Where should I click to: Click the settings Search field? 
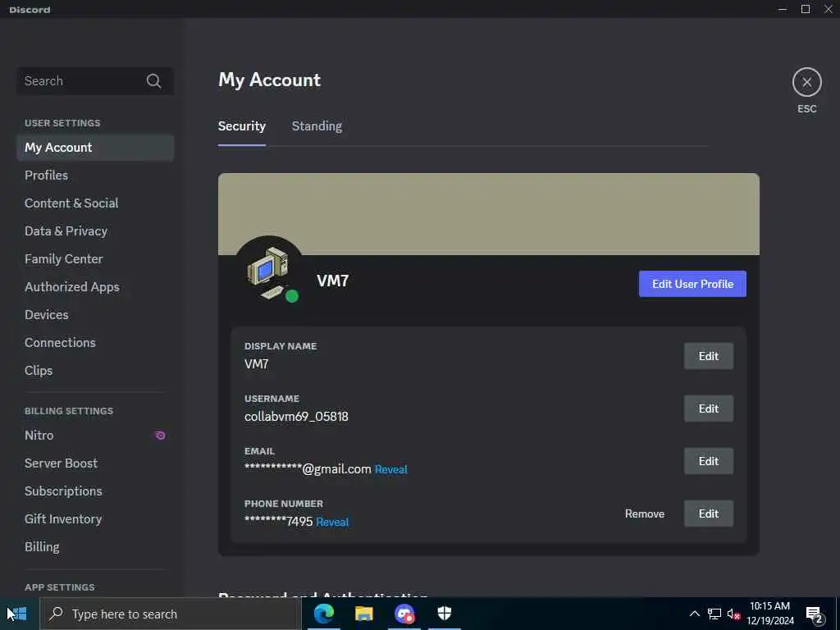(x=95, y=81)
